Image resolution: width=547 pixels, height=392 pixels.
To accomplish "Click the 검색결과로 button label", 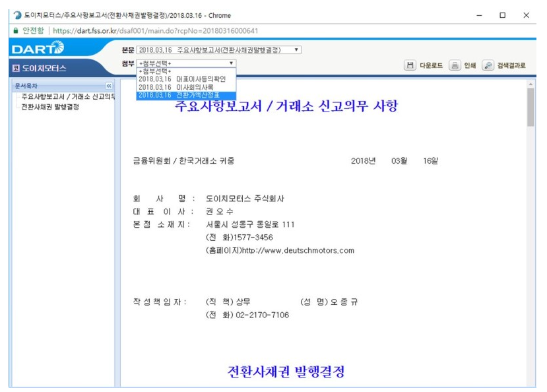I will pos(511,65).
